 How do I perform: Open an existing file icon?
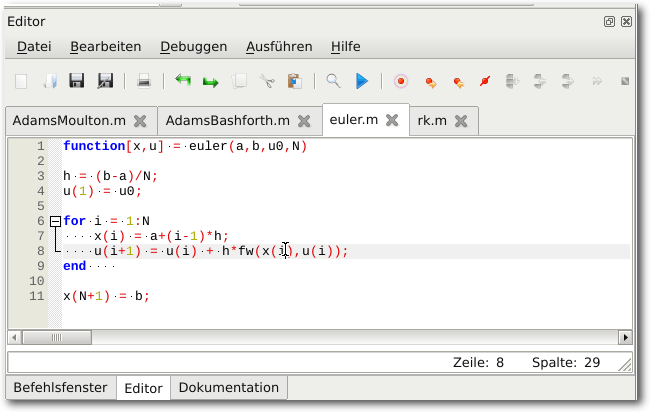50,81
